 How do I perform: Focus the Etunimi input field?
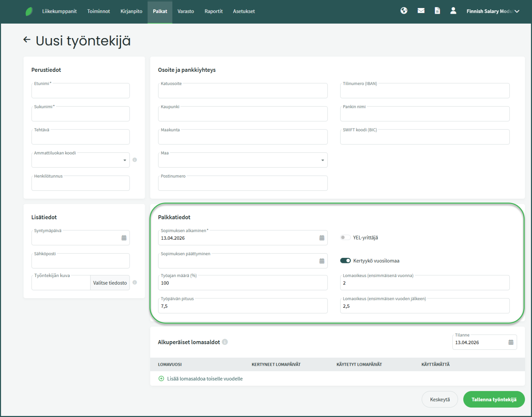[80, 91]
